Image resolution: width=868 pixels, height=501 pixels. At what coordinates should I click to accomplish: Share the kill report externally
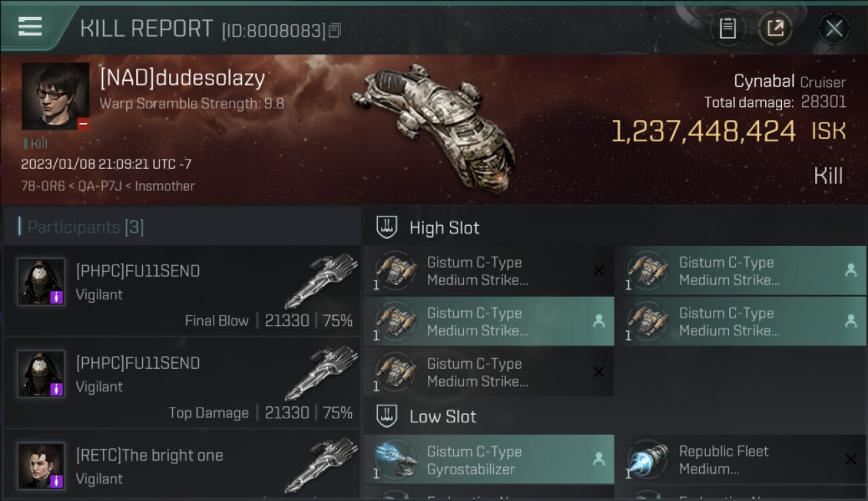click(775, 28)
